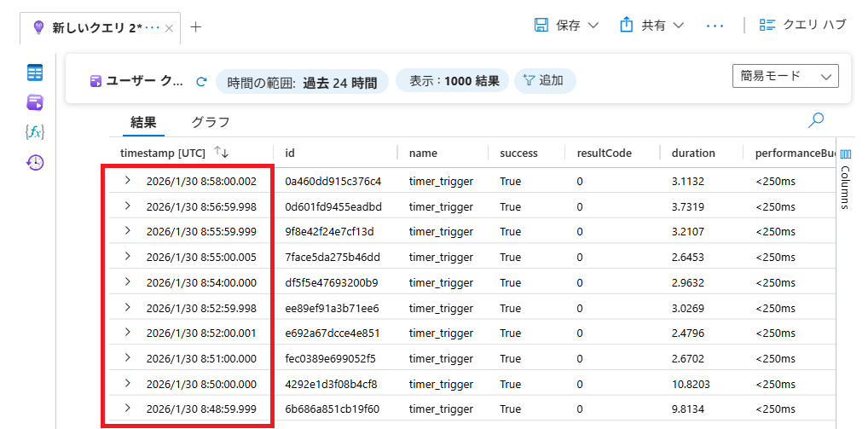This screenshot has width=868, height=429.
Task: Expand row with timestamp 8:58:00.002
Action: click(x=128, y=181)
